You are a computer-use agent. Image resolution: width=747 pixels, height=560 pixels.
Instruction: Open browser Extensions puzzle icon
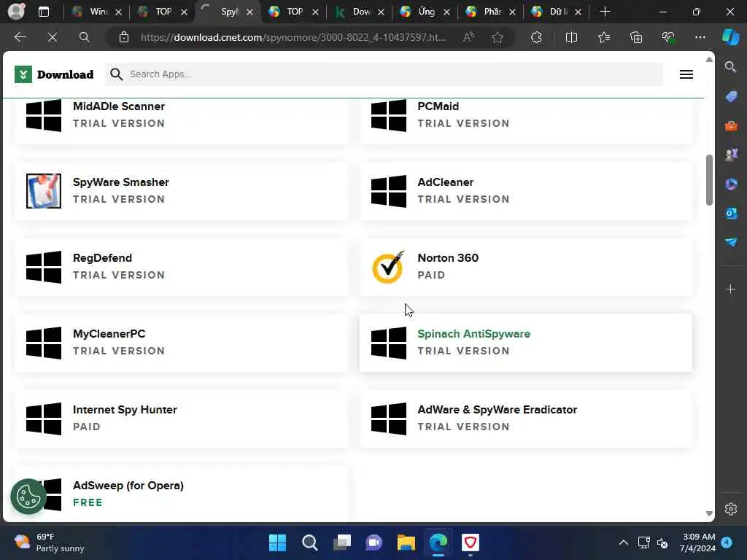(536, 37)
